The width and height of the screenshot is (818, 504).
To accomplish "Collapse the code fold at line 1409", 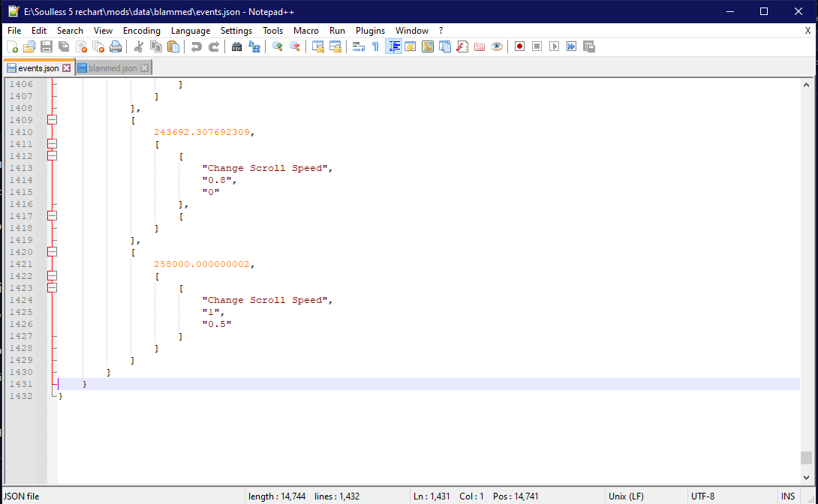I will click(x=52, y=119).
